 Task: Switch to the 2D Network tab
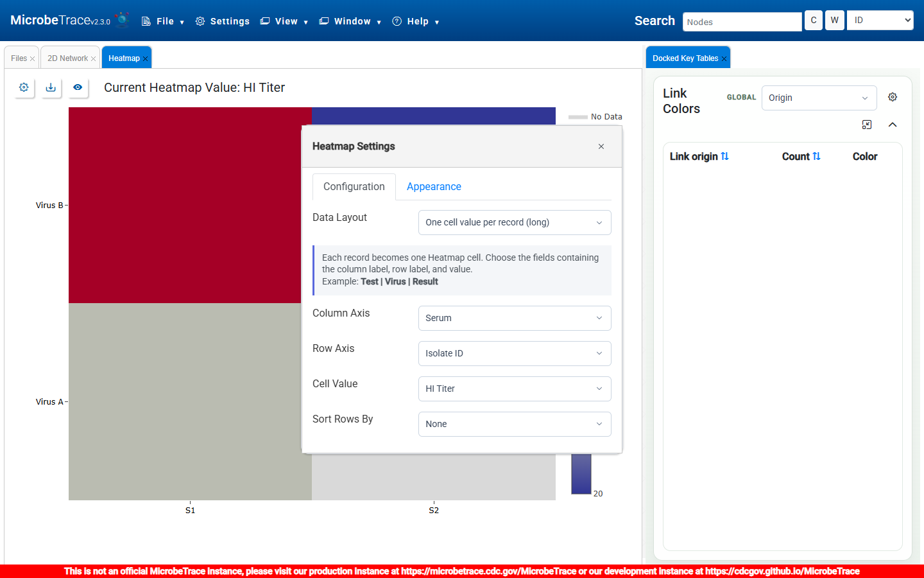click(x=67, y=58)
